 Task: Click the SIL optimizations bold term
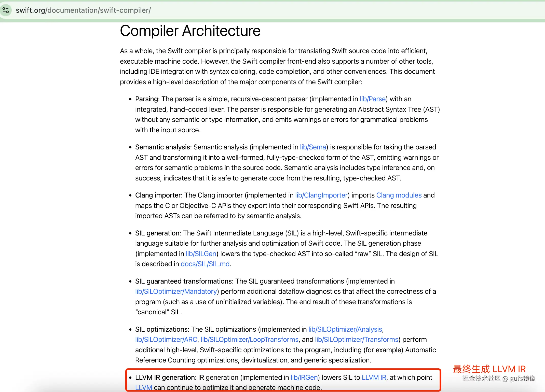pyautogui.click(x=161, y=329)
